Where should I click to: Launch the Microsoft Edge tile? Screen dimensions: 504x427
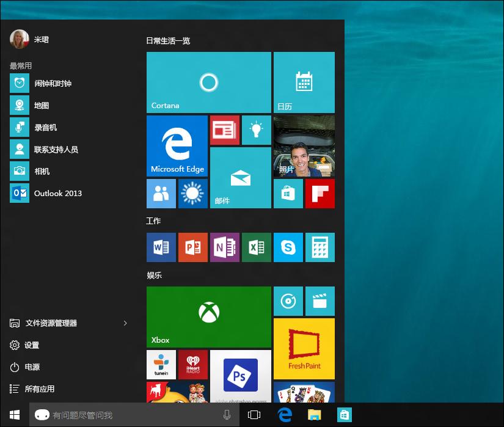point(177,146)
